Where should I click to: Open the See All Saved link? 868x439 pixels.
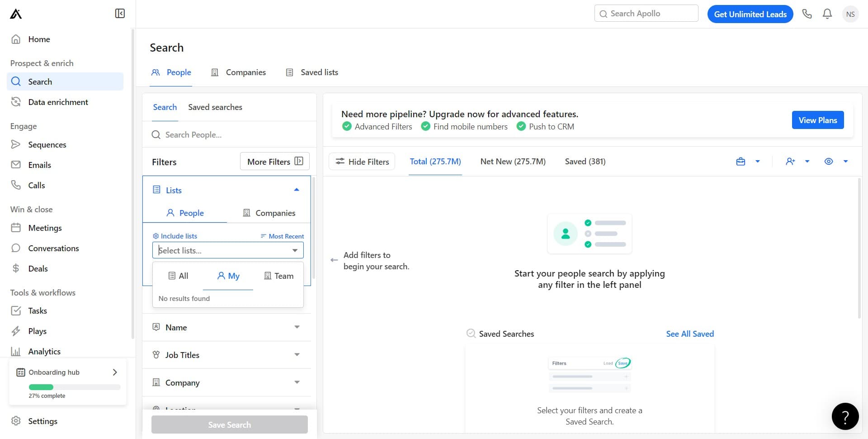click(689, 334)
